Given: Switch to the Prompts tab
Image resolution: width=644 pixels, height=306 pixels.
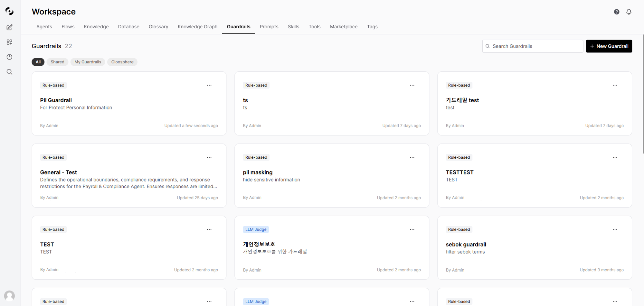Looking at the screenshot, I should 269,27.
